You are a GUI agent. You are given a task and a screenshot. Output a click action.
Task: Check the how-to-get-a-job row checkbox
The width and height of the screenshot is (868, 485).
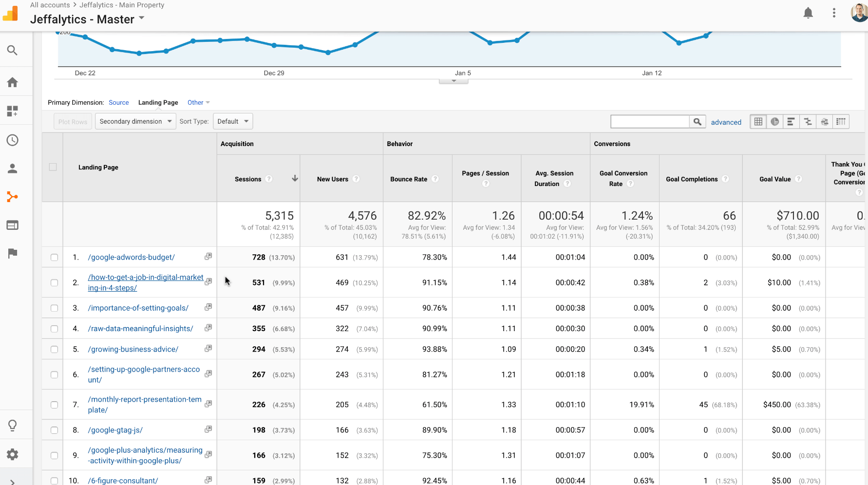[54, 283]
